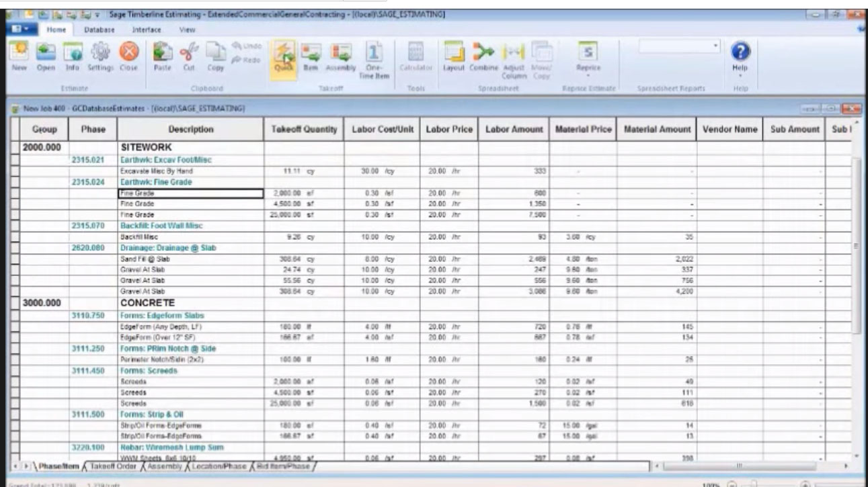Select the row header box for SITEWORK
The width and height of the screenshot is (868, 487).
click(x=16, y=148)
